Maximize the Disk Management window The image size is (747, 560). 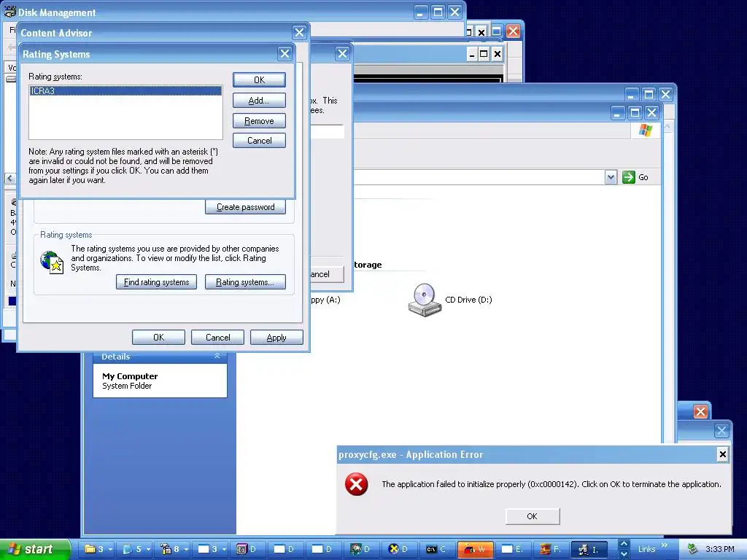tap(438, 12)
